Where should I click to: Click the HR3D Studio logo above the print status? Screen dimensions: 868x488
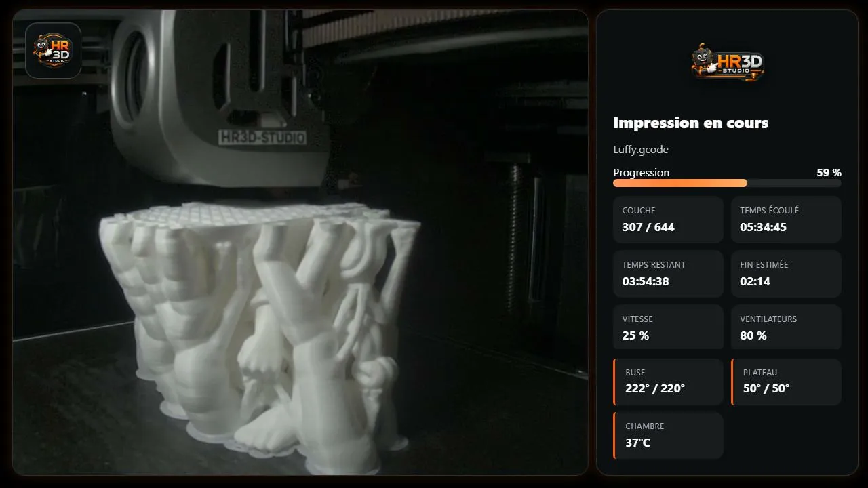(727, 63)
